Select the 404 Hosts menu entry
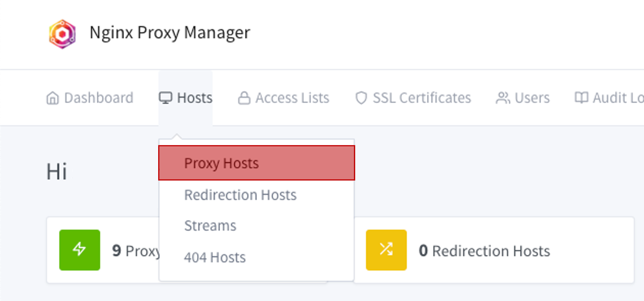Screen dimensions: 644x301 point(215,258)
